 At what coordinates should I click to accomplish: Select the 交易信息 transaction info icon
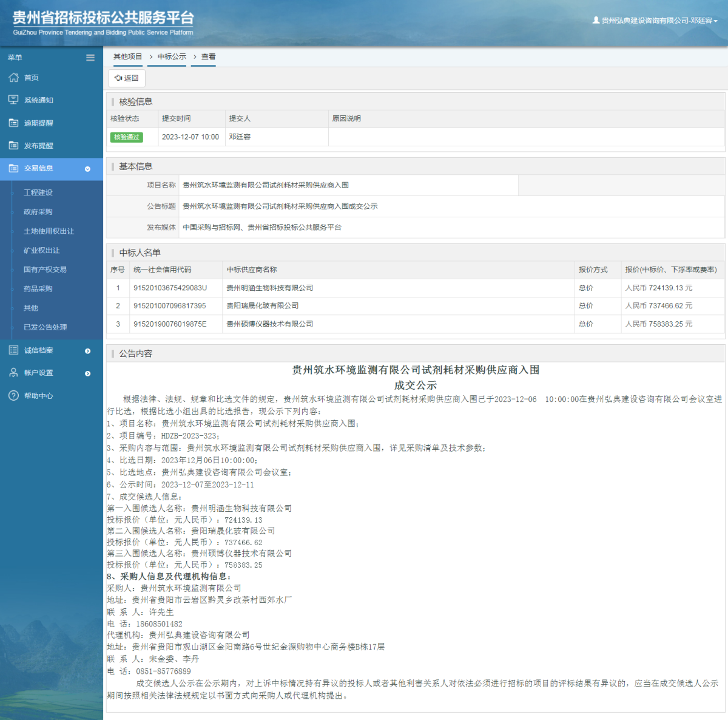pyautogui.click(x=13, y=169)
